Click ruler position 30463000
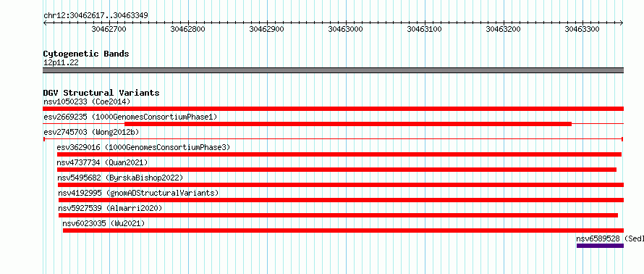Screen dimensions: 644x274 (346, 29)
